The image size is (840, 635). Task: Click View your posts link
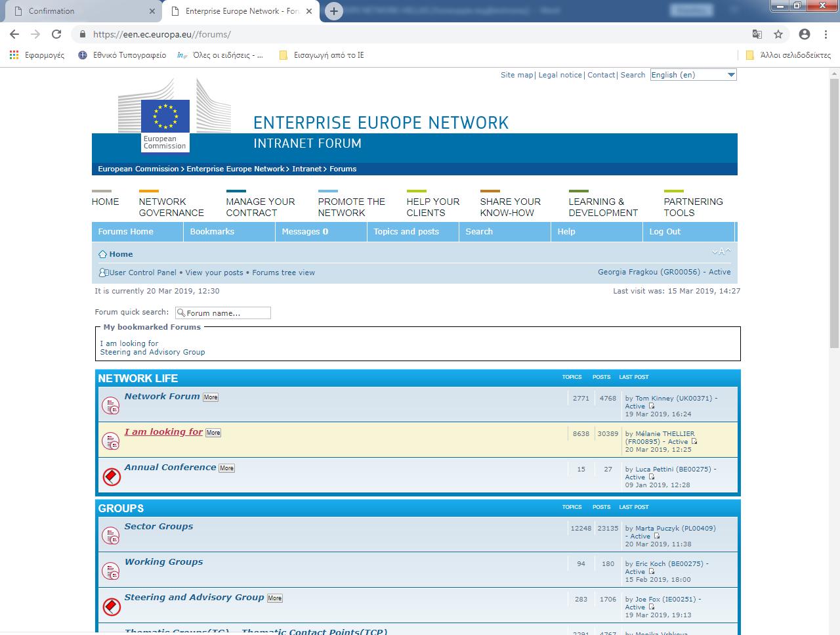[214, 273]
